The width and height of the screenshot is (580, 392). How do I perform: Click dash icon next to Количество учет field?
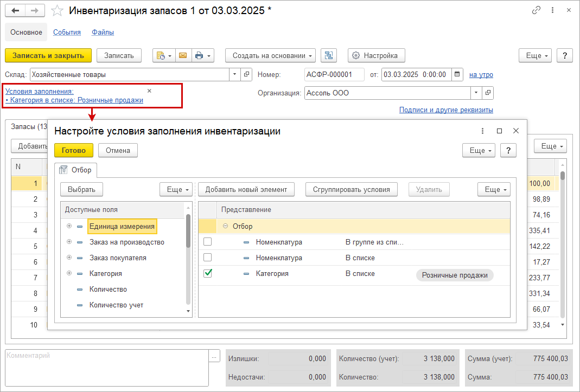point(80,305)
